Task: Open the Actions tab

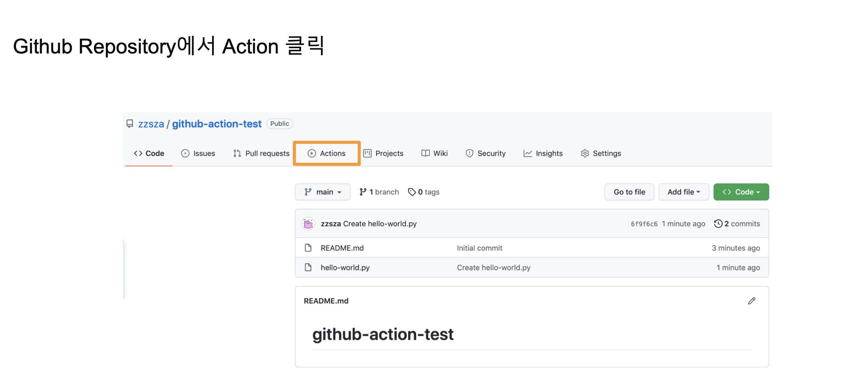Action: coord(327,153)
